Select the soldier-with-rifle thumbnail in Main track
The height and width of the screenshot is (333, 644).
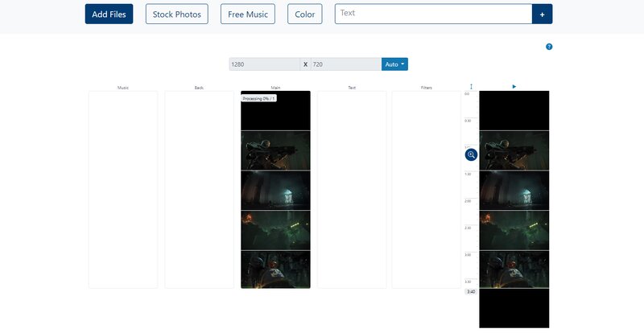(x=275, y=150)
